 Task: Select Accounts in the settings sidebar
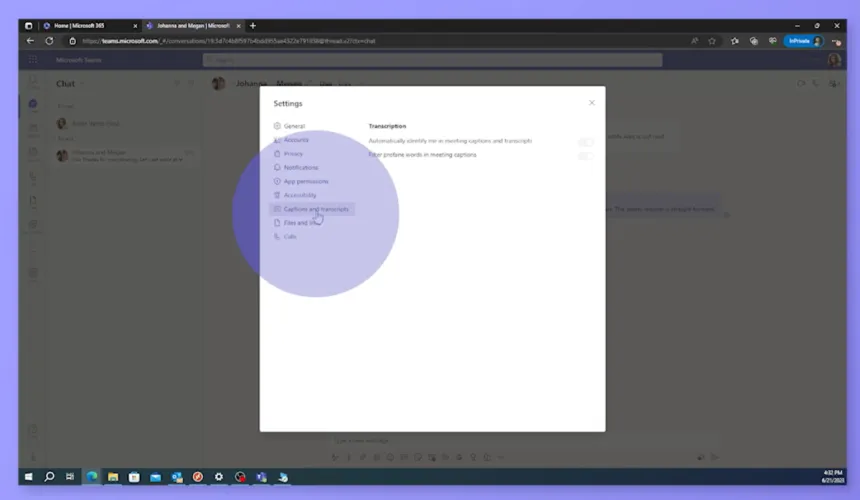click(295, 140)
